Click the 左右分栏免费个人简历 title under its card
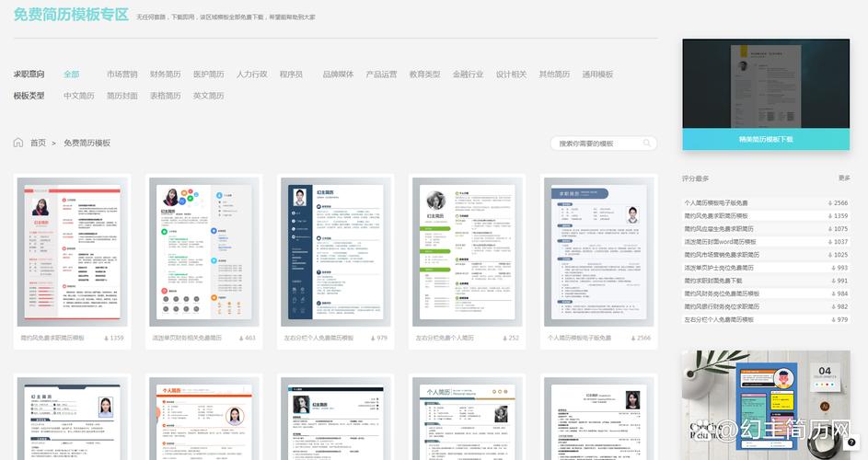This screenshot has width=868, height=460. [445, 338]
